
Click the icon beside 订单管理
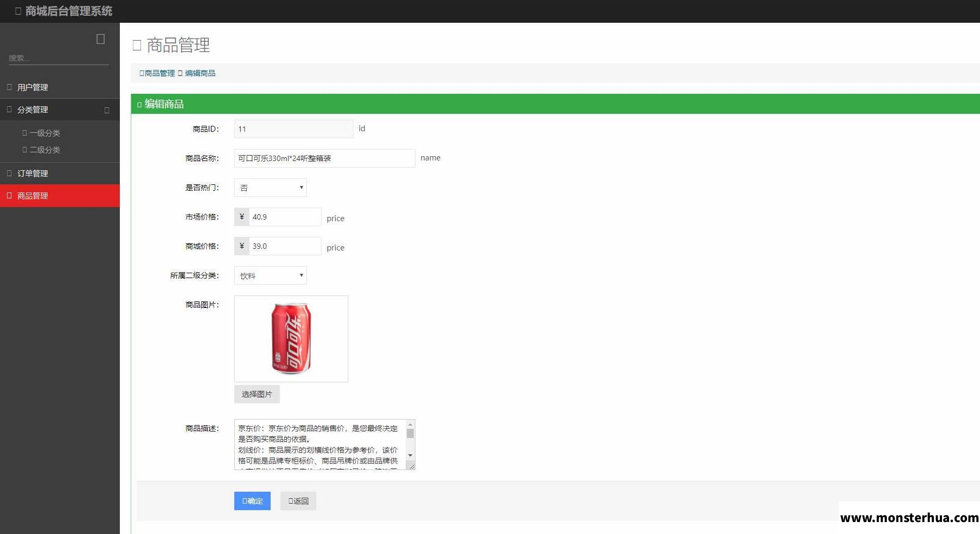[9, 173]
